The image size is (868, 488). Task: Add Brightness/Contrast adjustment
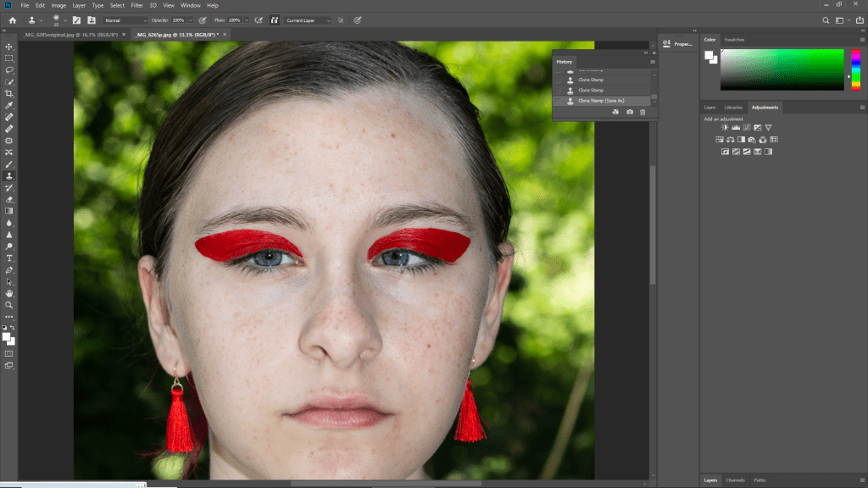[x=725, y=128]
